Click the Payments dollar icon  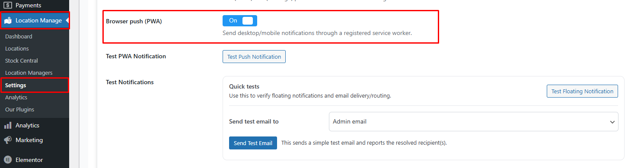pyautogui.click(x=8, y=6)
